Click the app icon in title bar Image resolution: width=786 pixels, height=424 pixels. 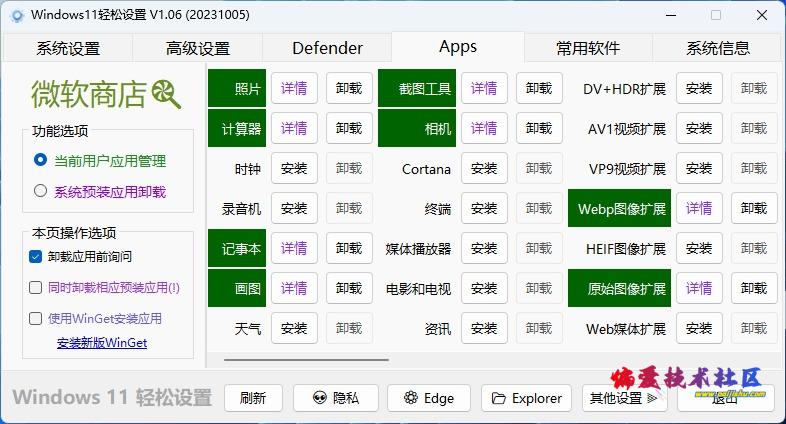tap(17, 16)
